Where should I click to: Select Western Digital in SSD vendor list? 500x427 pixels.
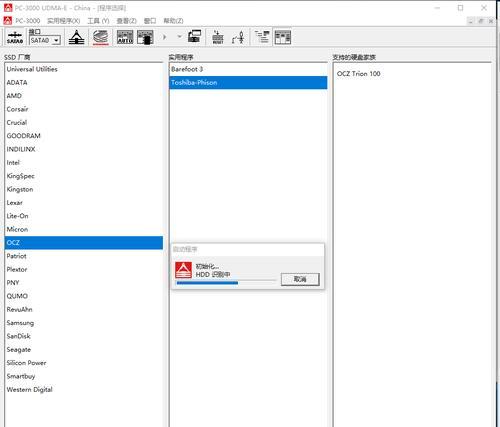(84, 390)
